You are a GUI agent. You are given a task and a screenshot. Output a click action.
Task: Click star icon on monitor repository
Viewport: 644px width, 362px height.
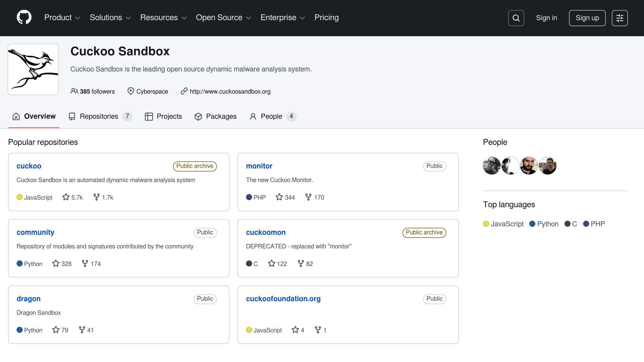pyautogui.click(x=279, y=197)
